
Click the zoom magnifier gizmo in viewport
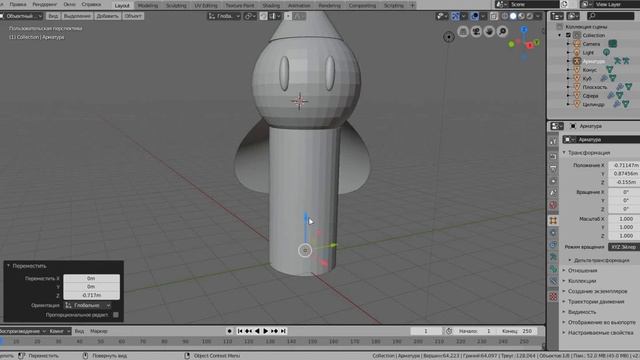[x=502, y=31]
